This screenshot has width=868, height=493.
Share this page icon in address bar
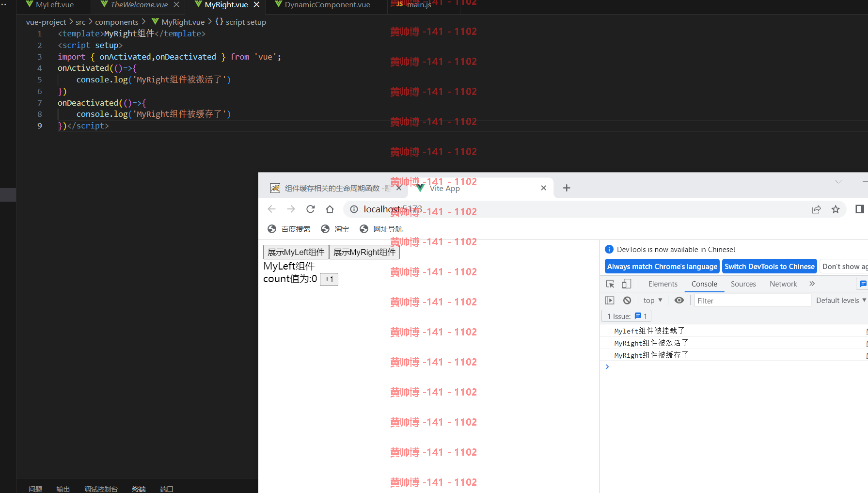[x=816, y=209]
